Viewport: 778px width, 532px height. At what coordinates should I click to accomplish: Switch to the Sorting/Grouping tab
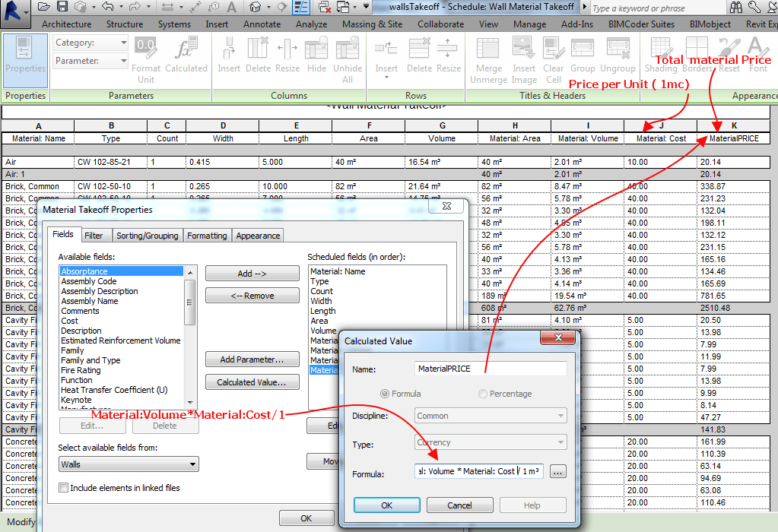click(147, 236)
